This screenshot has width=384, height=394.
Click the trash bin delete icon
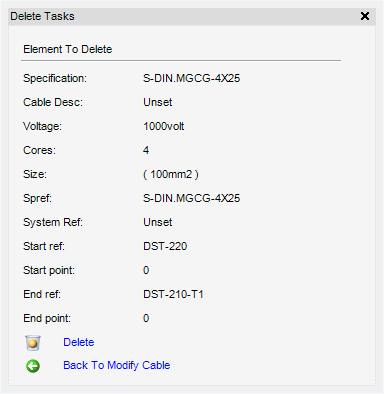click(x=33, y=343)
